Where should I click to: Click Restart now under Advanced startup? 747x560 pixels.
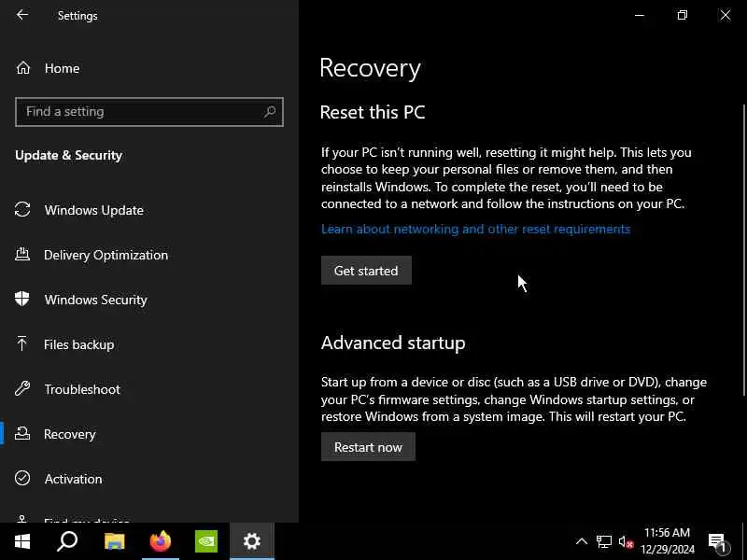368,447
